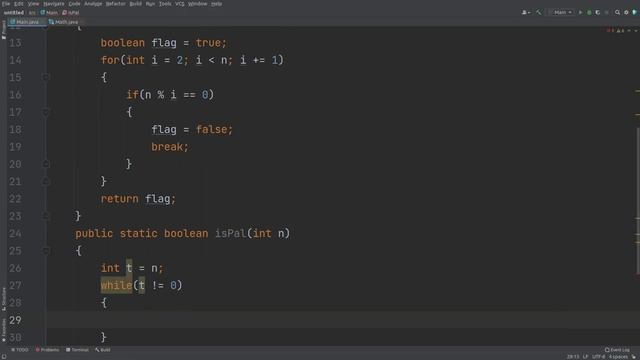Open the Refactor menu
Screen dimensions: 640x360
pyautogui.click(x=116, y=4)
